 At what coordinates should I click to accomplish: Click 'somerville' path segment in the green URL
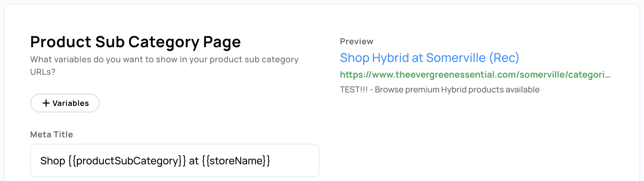(542, 75)
